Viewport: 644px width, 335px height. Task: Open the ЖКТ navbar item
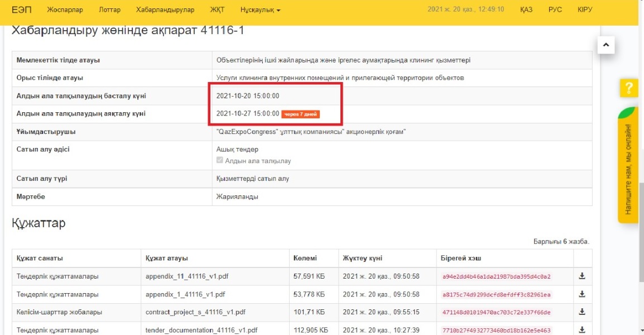[x=217, y=10]
